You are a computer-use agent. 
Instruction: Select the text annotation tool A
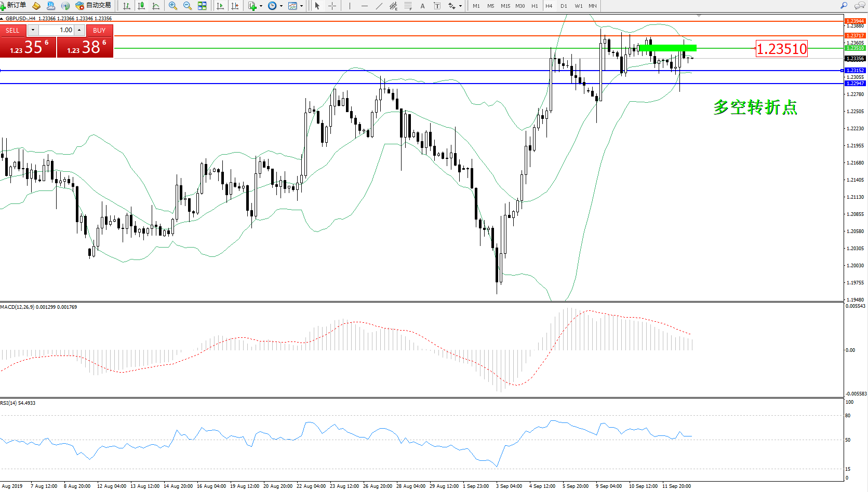click(x=422, y=6)
